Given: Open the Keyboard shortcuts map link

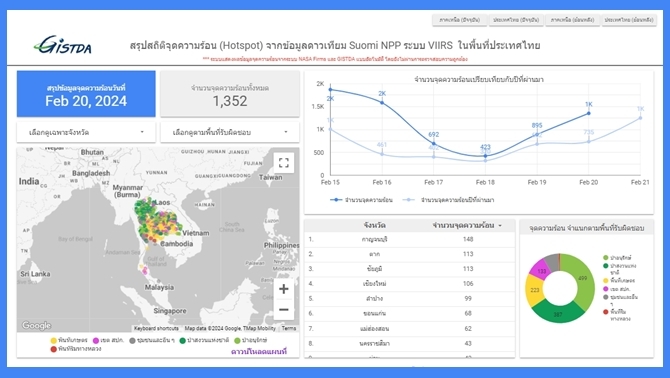Looking at the screenshot, I should point(156,328).
